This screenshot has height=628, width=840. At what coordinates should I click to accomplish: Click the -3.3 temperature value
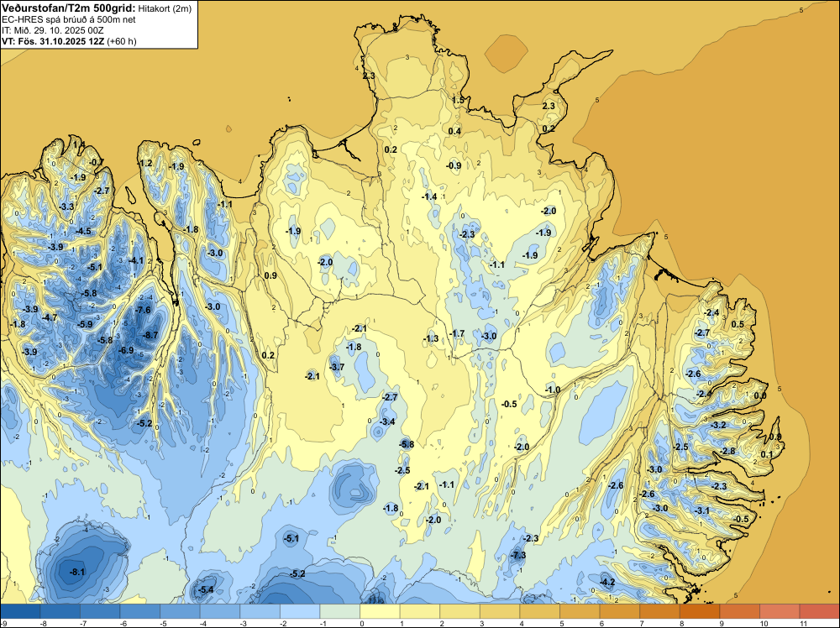[x=66, y=207]
